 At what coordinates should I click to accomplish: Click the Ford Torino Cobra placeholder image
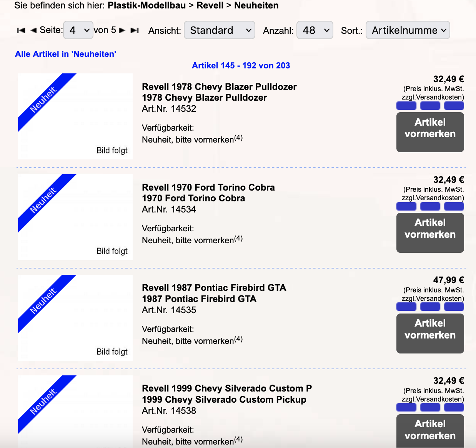[75, 217]
